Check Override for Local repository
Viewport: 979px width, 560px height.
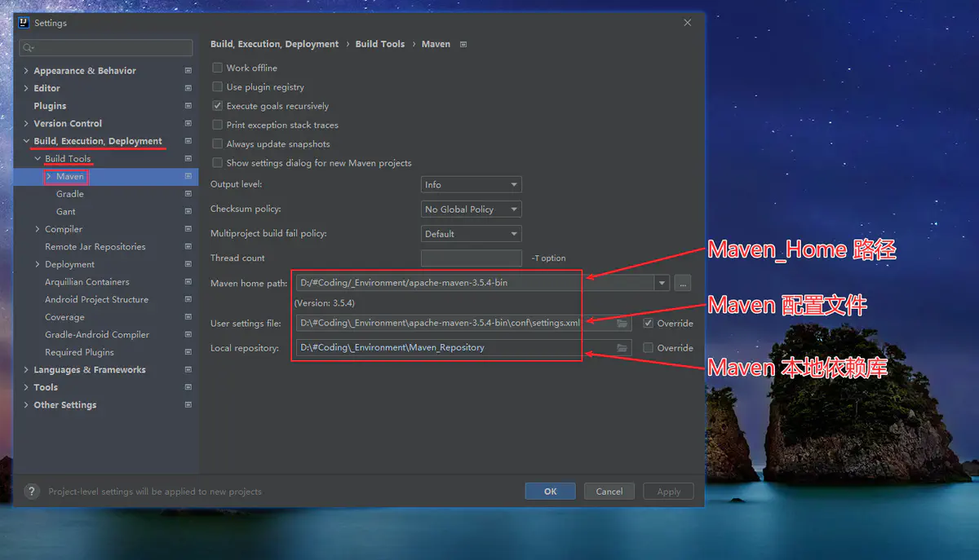click(x=649, y=348)
